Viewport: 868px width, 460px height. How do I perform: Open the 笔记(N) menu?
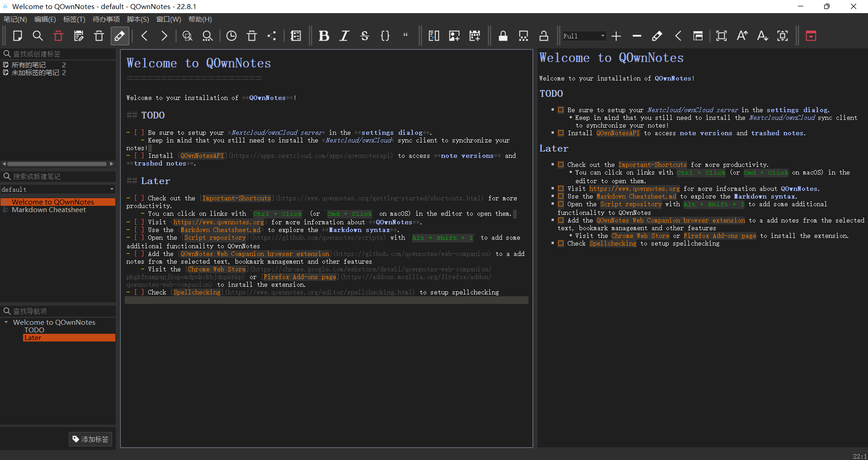(15, 19)
